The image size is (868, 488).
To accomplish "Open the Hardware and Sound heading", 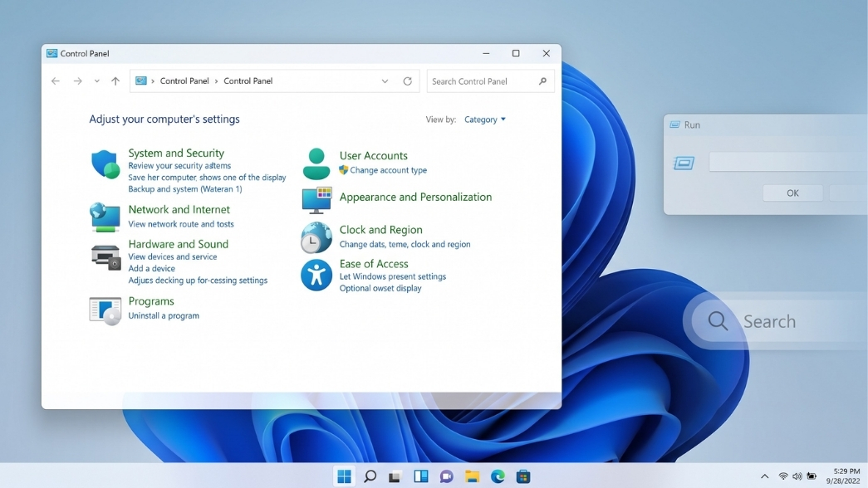I will (179, 244).
